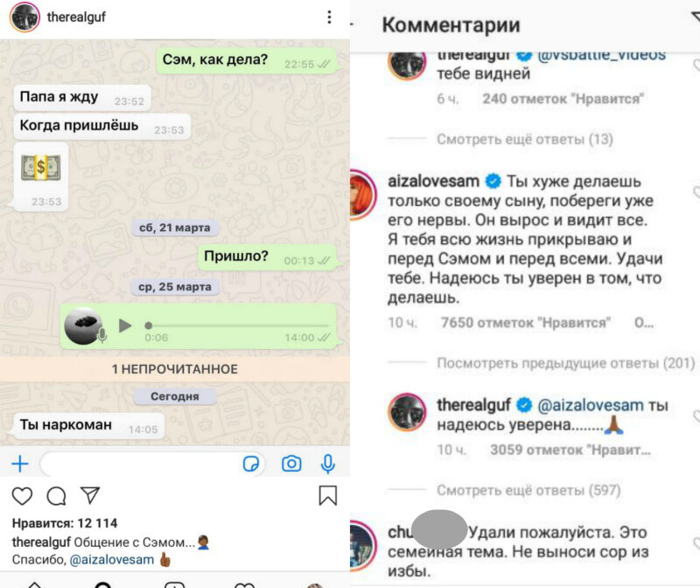Expand 'Посмотреть предыдущие ответы (201)'
This screenshot has width=700, height=588.
(x=565, y=363)
